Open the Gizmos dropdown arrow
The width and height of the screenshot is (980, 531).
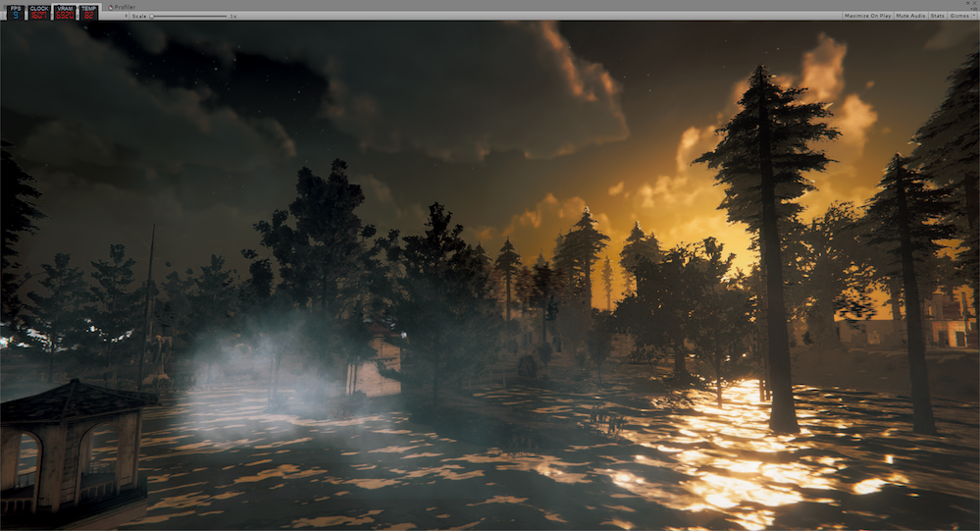pos(974,16)
